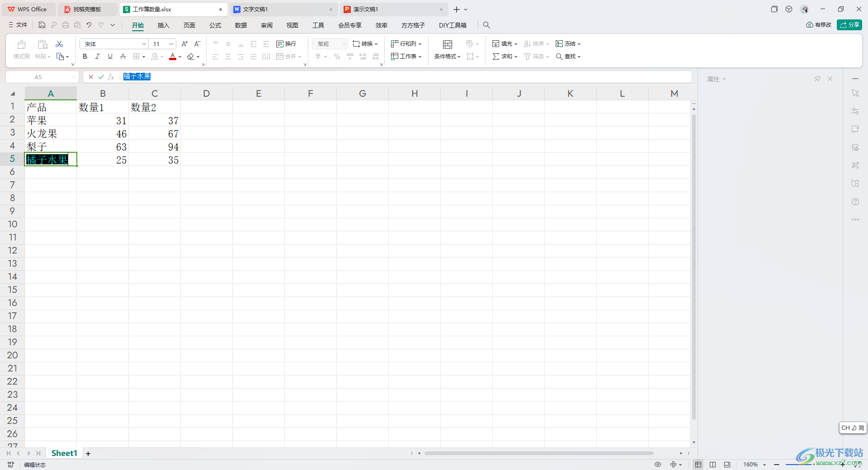Screen dimensions: 868x470
Task: Open the 数据 ribbon tab
Action: [241, 25]
